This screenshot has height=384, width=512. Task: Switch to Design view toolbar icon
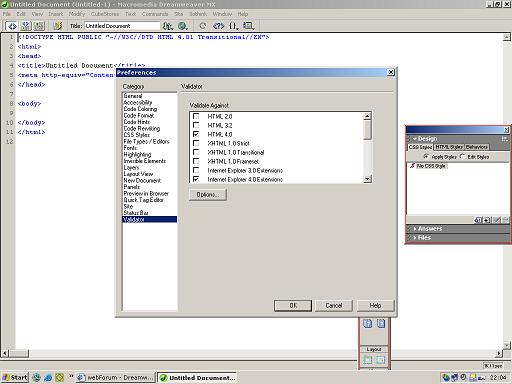[x=39, y=26]
